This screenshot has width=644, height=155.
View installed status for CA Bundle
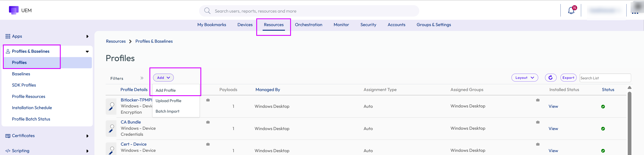[553, 129]
